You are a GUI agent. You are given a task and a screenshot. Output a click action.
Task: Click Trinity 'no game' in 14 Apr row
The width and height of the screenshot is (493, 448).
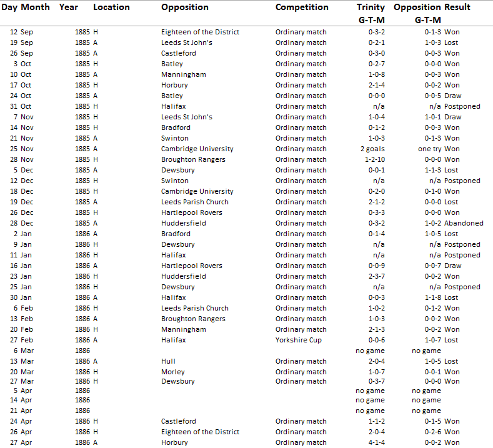[370, 401]
